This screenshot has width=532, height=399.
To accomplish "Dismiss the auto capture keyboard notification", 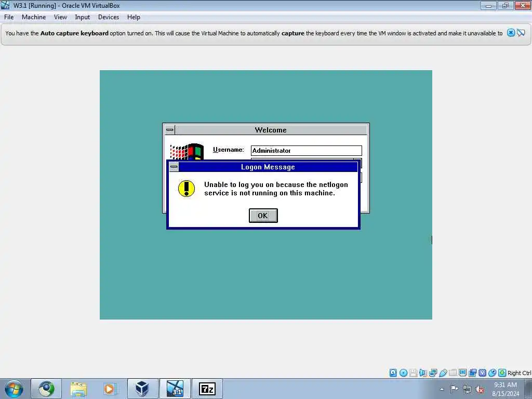I will (x=511, y=33).
